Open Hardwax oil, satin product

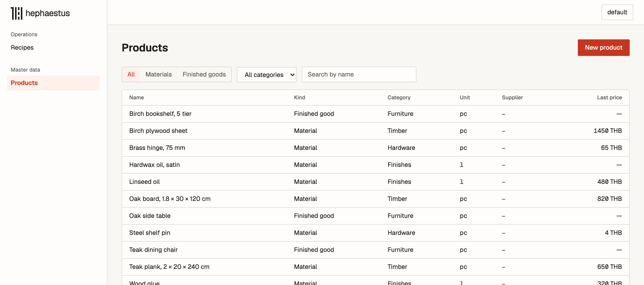pyautogui.click(x=155, y=165)
